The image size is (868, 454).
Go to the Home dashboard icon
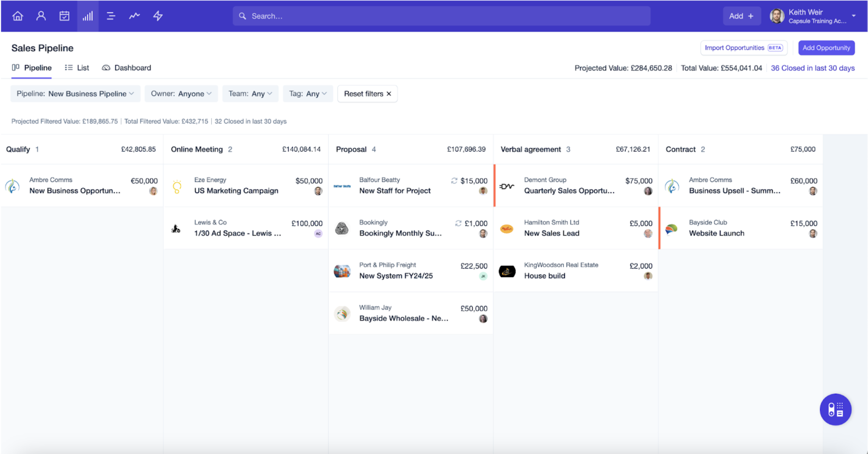tap(18, 16)
